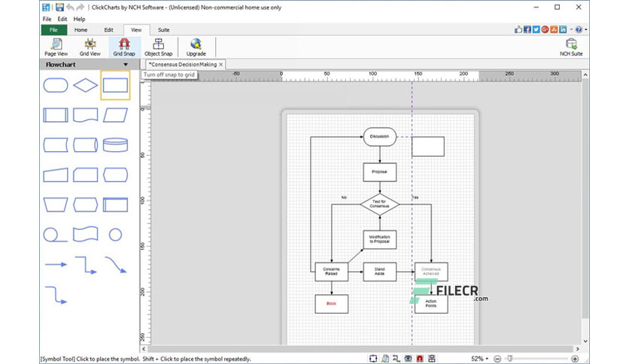Image resolution: width=629 pixels, height=364 pixels.
Task: Choose the straight arrow connector
Action: (56, 265)
